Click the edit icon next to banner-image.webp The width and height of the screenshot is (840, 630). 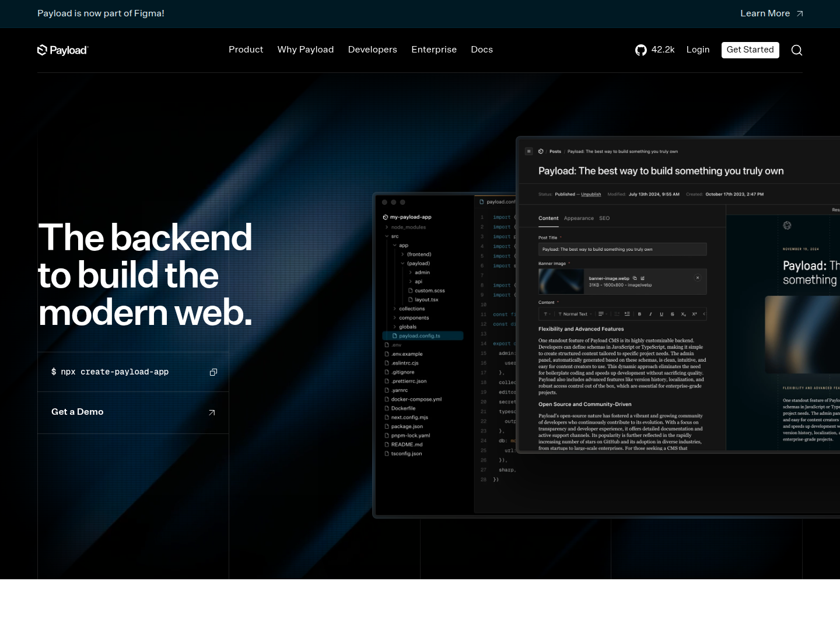tap(642, 278)
